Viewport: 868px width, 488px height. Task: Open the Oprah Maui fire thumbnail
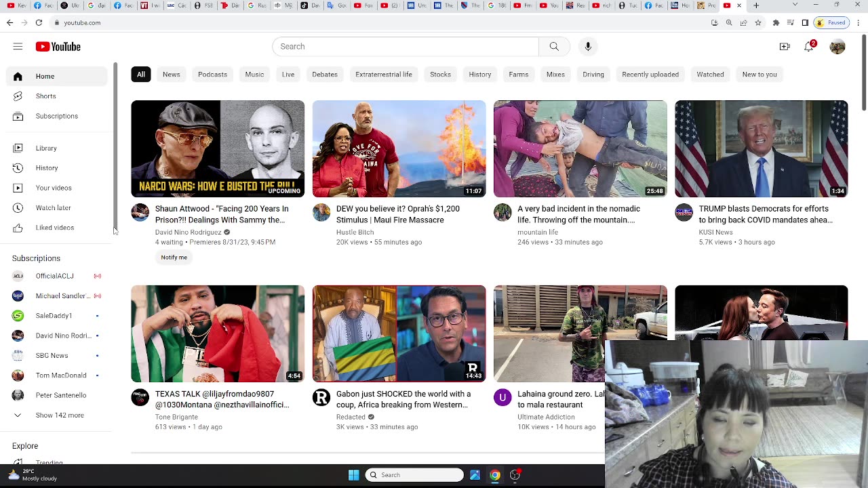[x=399, y=149]
